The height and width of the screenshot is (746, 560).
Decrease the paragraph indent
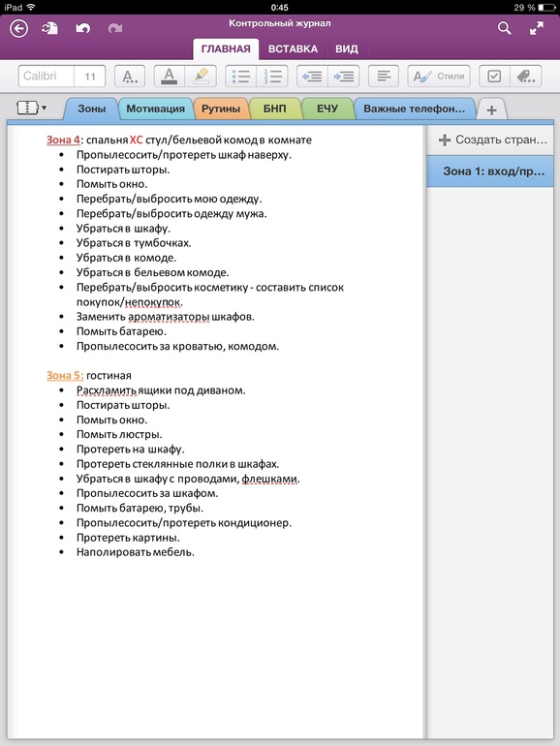312,77
